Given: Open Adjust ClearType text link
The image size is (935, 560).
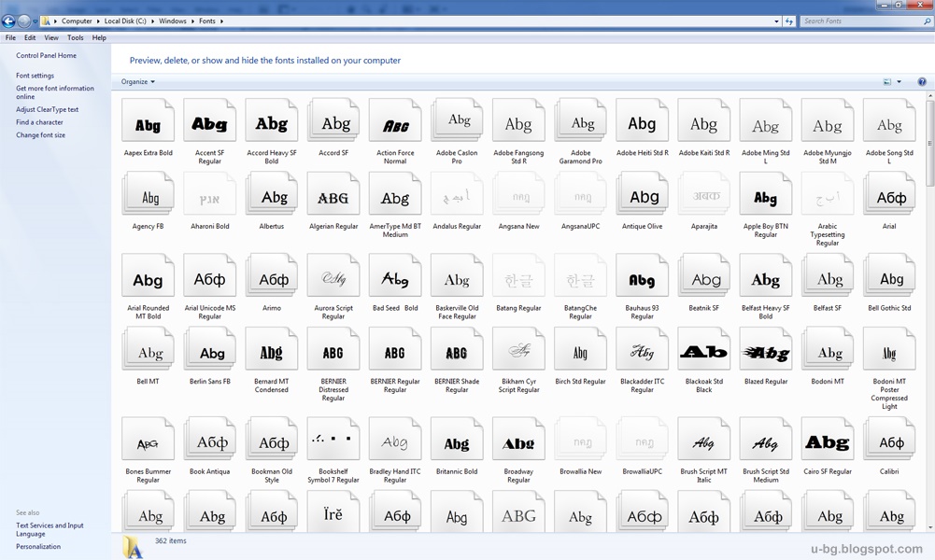Looking at the screenshot, I should pos(47,109).
